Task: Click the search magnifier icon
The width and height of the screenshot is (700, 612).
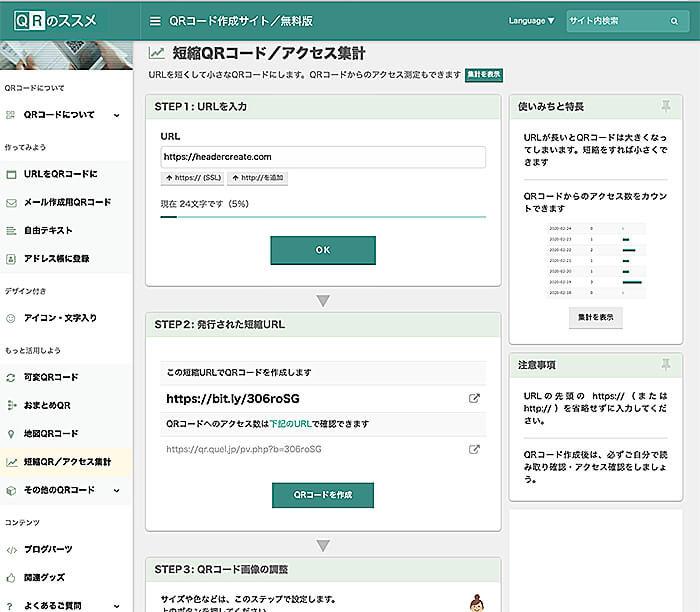Action: coord(674,21)
